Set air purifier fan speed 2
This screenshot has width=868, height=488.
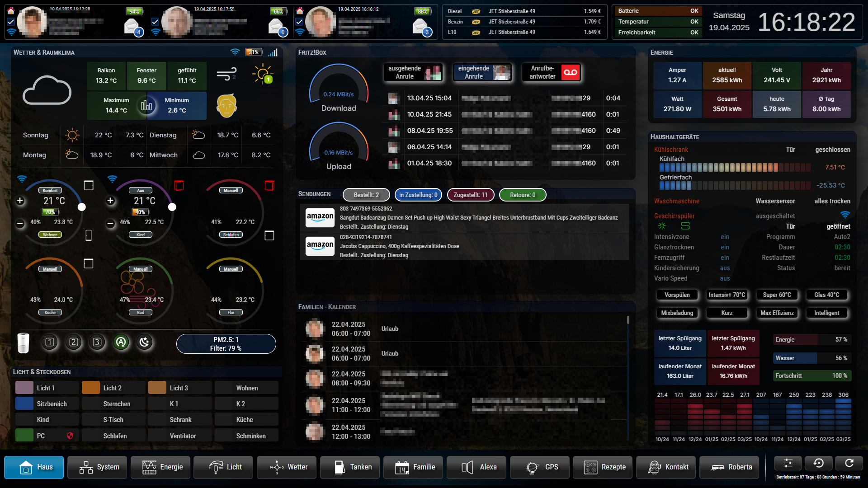point(74,342)
